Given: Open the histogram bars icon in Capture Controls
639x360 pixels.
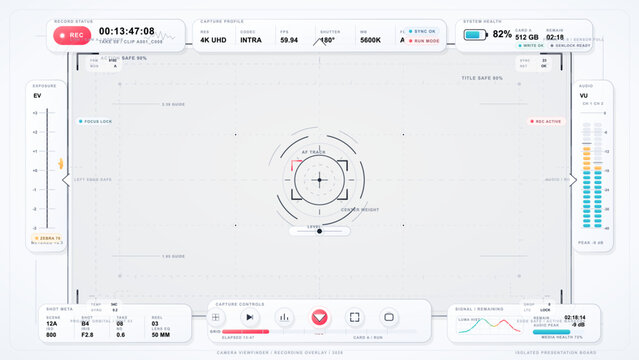Looking at the screenshot, I should click(284, 317).
